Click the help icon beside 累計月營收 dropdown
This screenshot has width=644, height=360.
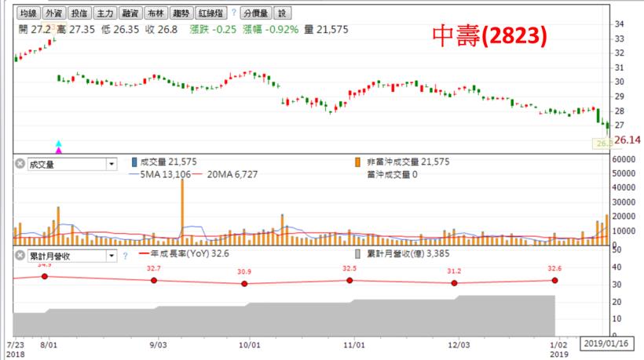pos(126,256)
